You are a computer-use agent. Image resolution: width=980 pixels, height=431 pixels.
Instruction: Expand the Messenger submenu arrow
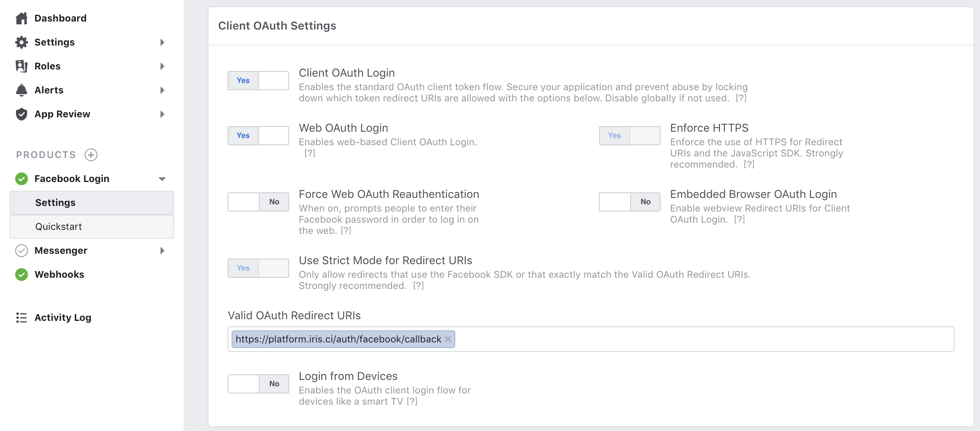click(x=162, y=251)
